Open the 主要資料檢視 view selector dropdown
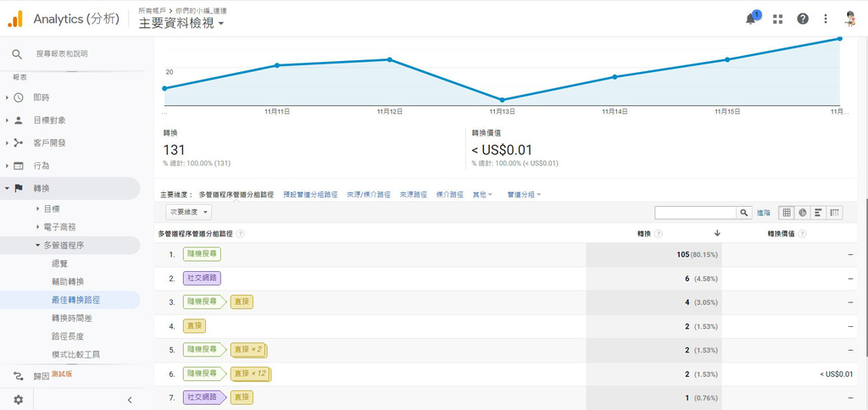868x410 pixels. tap(181, 23)
